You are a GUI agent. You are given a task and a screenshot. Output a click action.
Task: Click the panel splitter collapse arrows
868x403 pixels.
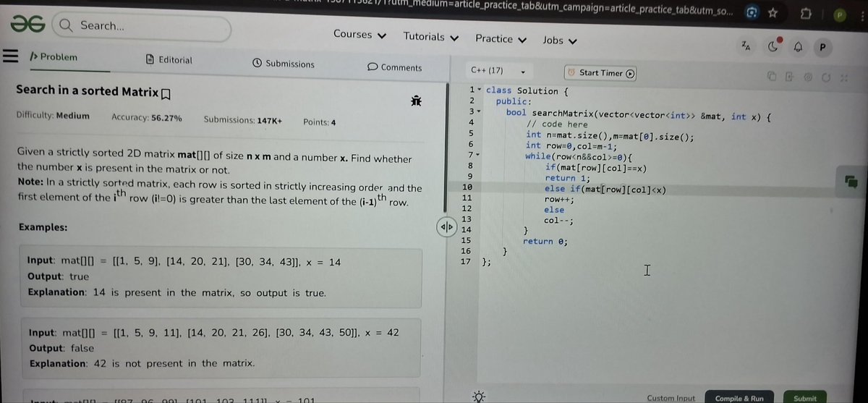[x=446, y=228]
